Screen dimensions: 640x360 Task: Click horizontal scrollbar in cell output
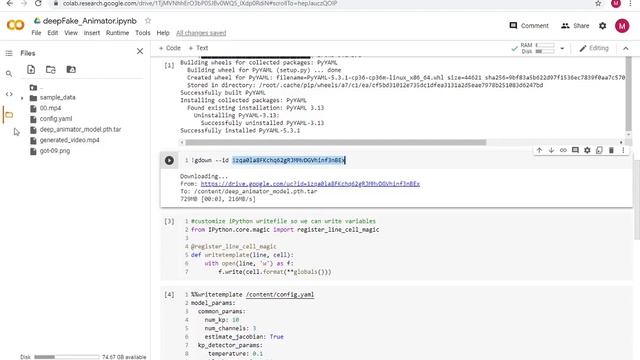click(x=336, y=142)
